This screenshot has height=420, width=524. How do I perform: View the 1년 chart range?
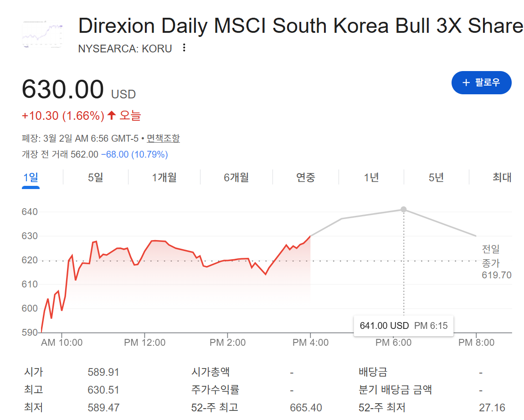pyautogui.click(x=371, y=177)
